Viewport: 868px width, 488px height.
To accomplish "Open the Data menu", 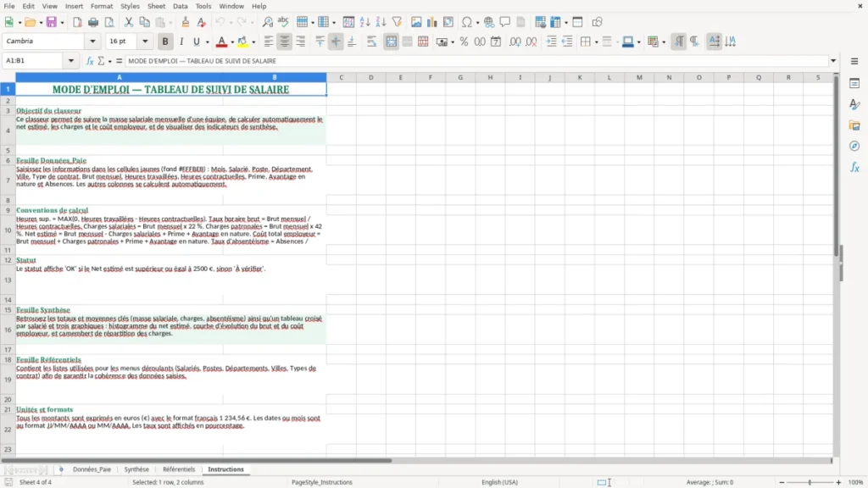I will pyautogui.click(x=180, y=6).
